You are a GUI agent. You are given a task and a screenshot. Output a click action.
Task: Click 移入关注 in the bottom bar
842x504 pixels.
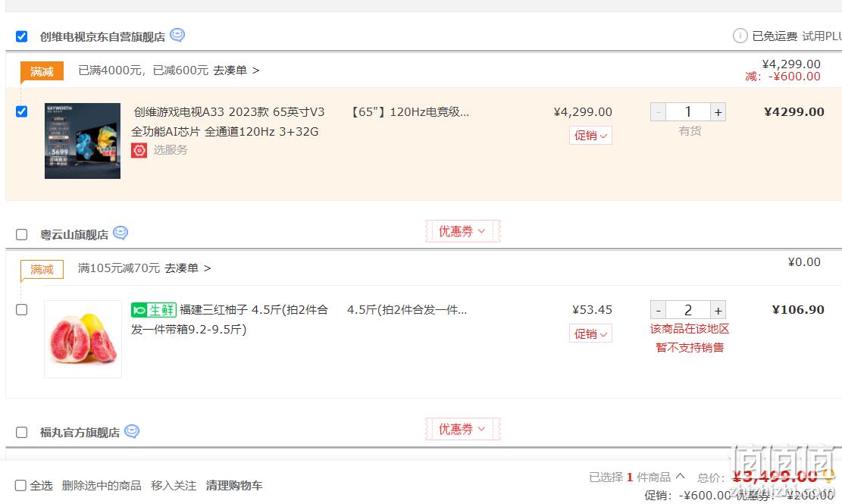(x=174, y=486)
